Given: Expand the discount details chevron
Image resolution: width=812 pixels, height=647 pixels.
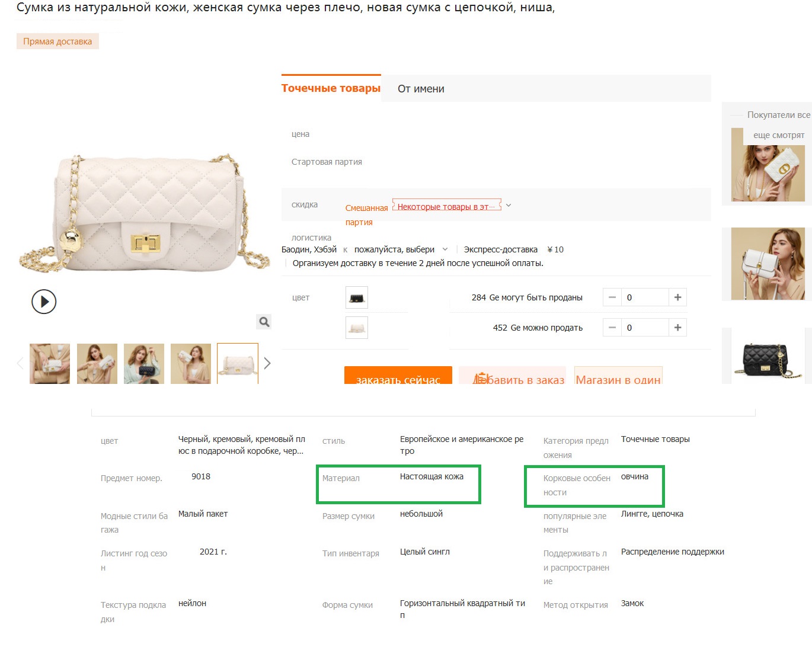Looking at the screenshot, I should click(508, 206).
